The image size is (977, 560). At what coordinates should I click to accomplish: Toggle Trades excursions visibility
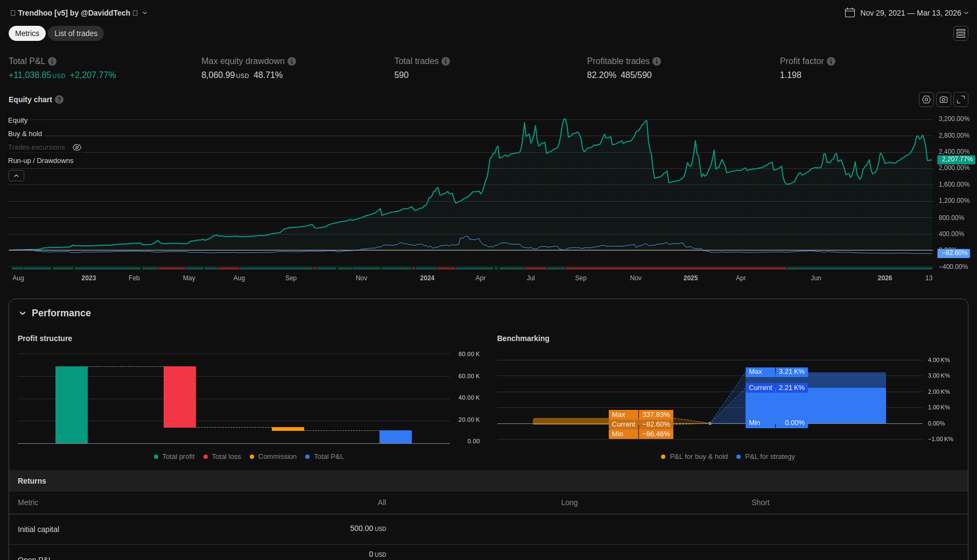[77, 147]
